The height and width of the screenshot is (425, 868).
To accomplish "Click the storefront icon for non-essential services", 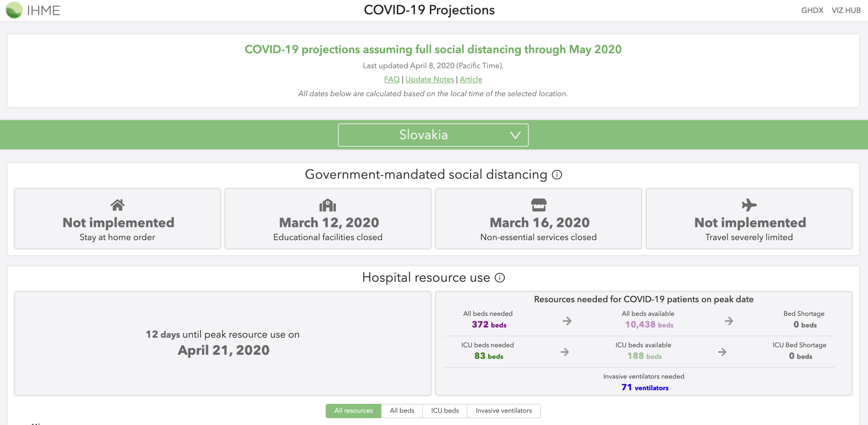I will (x=539, y=205).
